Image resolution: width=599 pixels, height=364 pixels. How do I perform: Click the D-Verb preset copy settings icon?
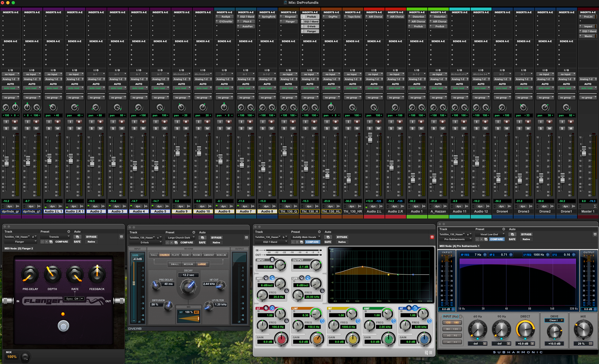(x=176, y=242)
